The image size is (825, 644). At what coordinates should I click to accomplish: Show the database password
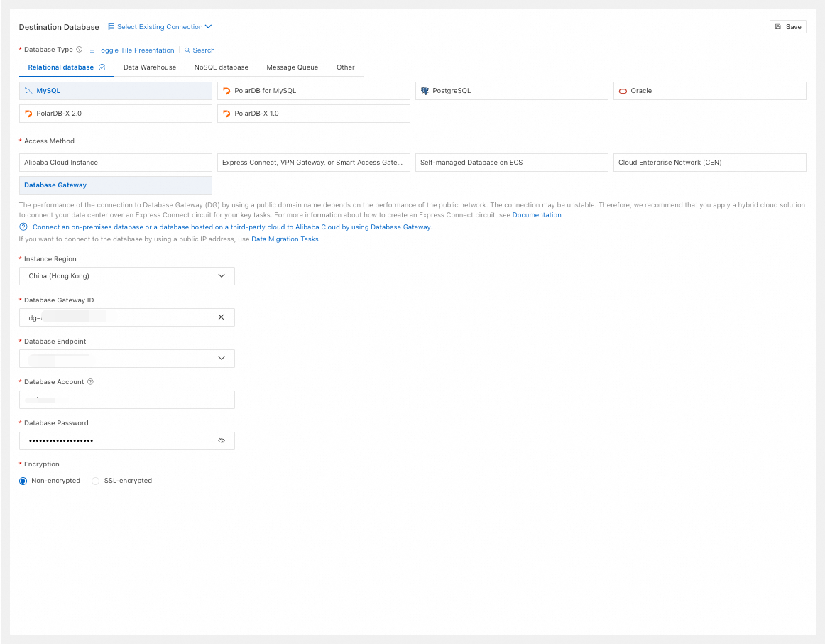click(x=222, y=441)
